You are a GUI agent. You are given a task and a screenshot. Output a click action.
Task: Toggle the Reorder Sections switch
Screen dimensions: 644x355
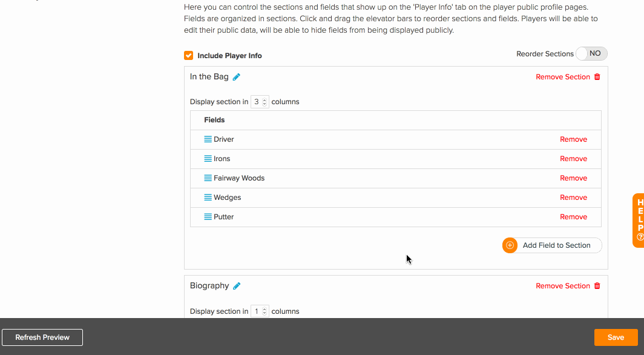click(x=591, y=53)
